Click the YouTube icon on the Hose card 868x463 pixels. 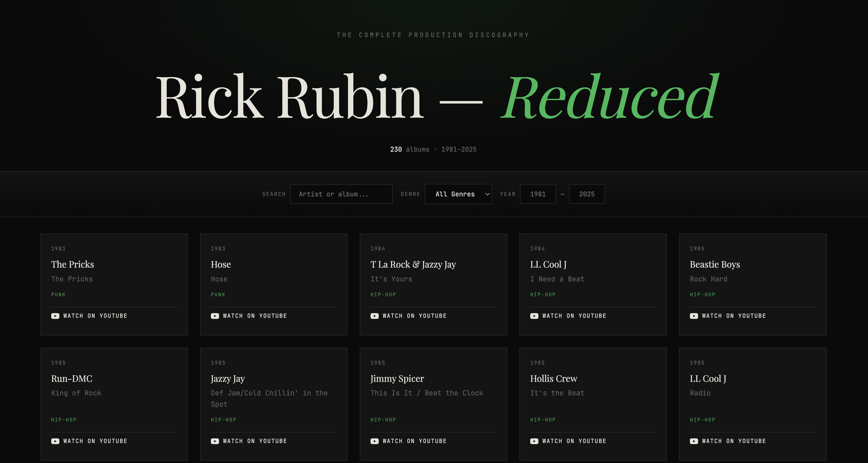point(215,316)
